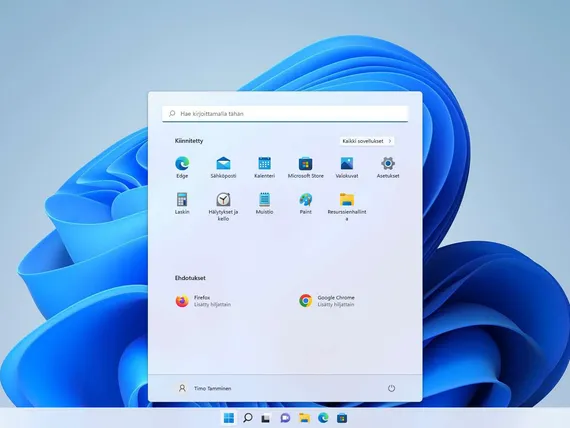Screen dimensions: 570x428
Task: Open Microsoft Store from pinned apps
Action: point(305,167)
